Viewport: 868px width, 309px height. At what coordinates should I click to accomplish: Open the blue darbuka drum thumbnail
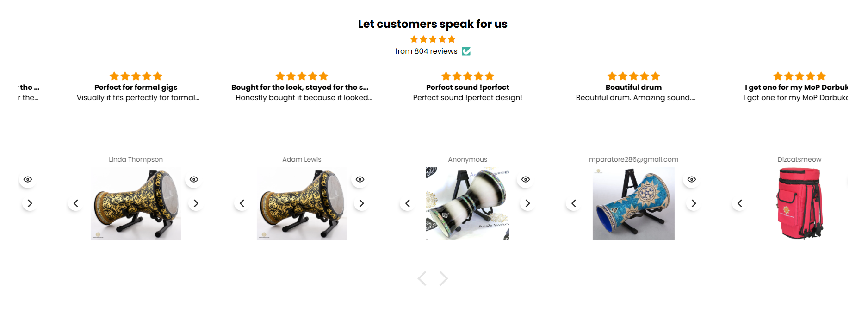pos(633,203)
